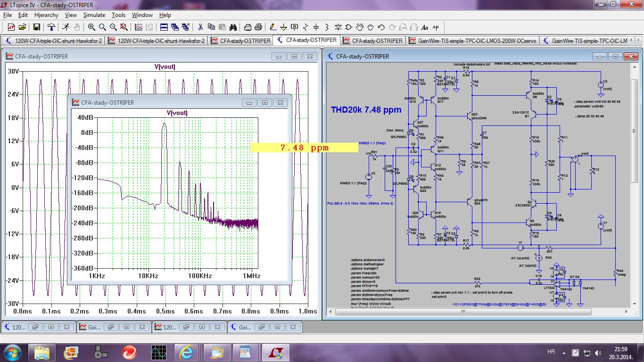Click the HR language indicator
644x362 pixels.
click(551, 352)
